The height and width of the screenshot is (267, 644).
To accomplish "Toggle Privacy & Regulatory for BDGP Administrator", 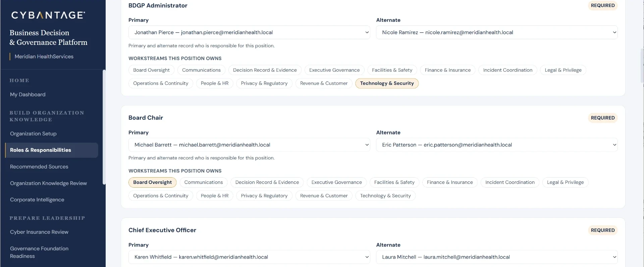I will click(x=264, y=83).
